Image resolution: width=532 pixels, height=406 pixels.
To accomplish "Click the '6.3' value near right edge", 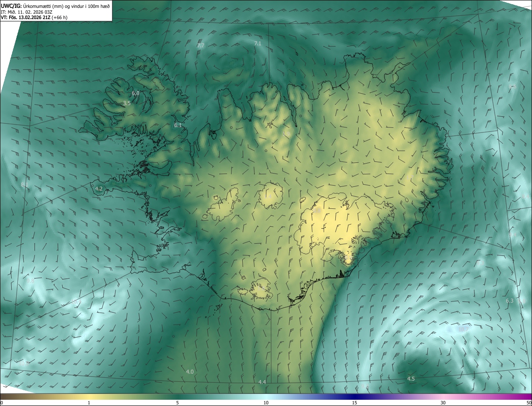I will tap(510, 301).
